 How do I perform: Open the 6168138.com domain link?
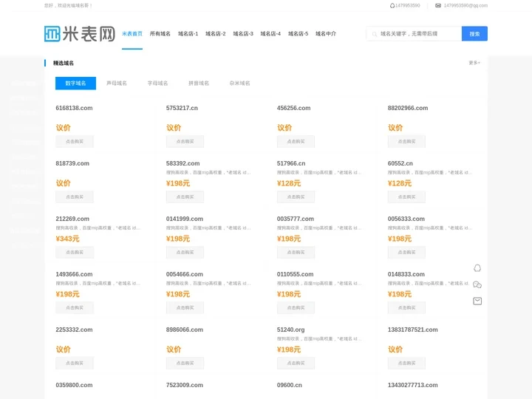click(x=74, y=108)
